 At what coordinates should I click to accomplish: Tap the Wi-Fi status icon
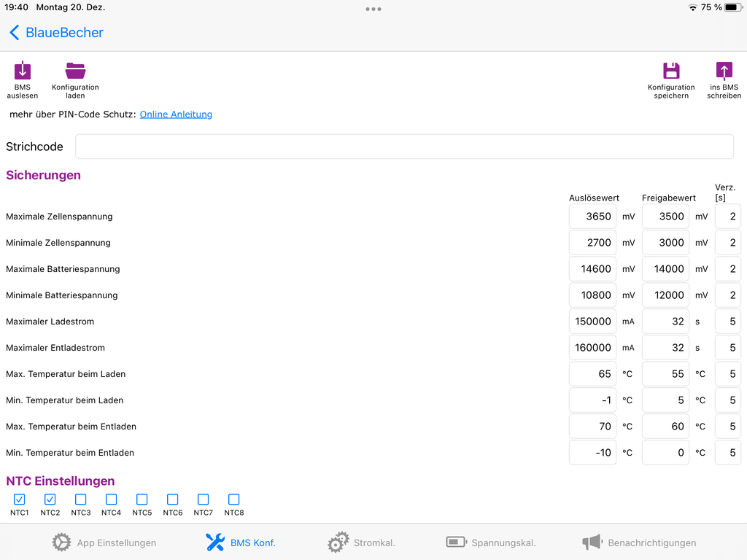coord(693,7)
